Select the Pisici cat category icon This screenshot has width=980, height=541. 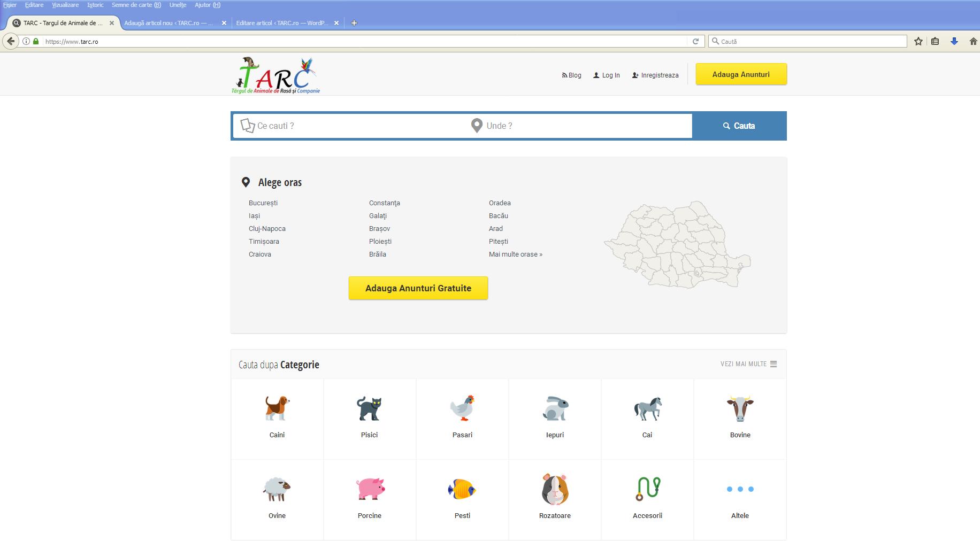tap(369, 408)
